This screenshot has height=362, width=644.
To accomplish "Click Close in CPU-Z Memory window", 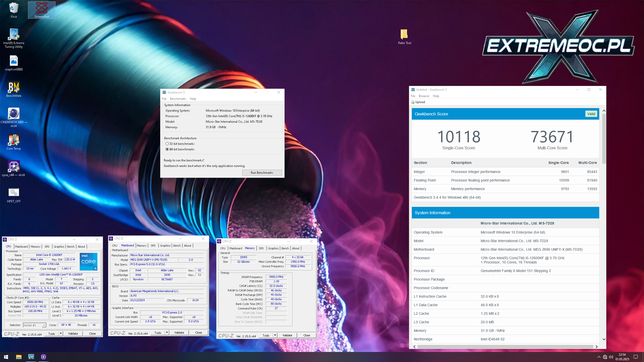I will coord(307,335).
